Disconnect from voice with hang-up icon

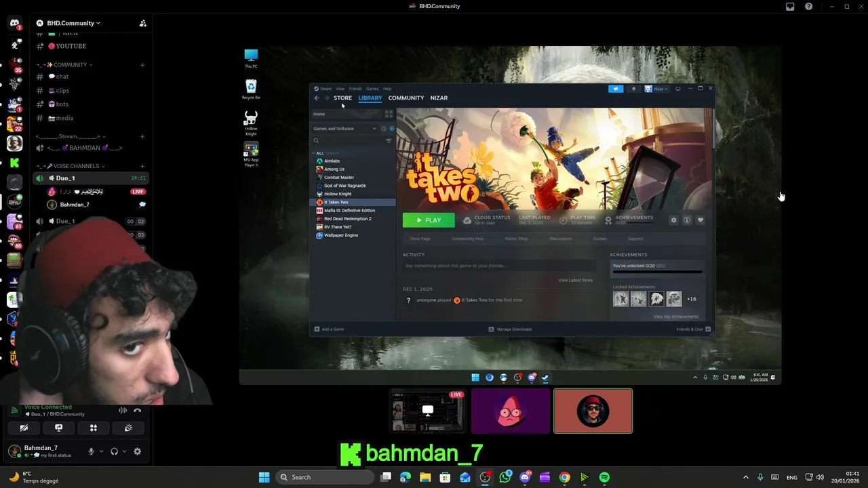click(x=138, y=410)
